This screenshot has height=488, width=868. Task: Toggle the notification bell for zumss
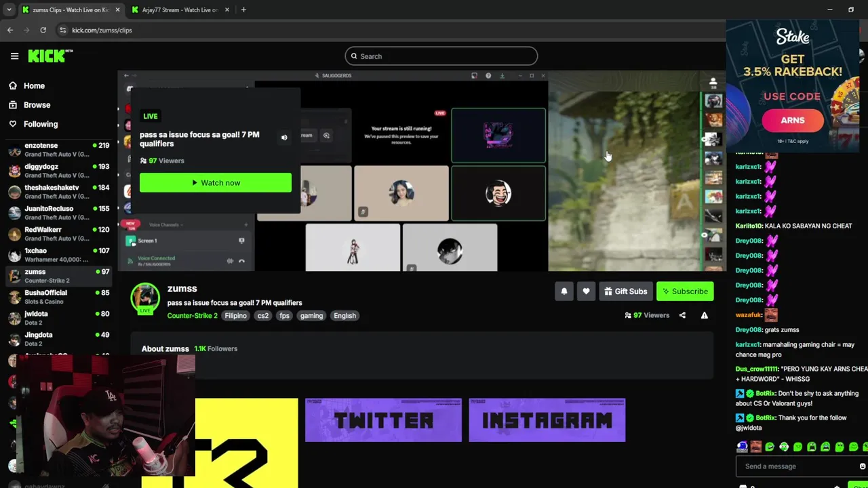[564, 291]
